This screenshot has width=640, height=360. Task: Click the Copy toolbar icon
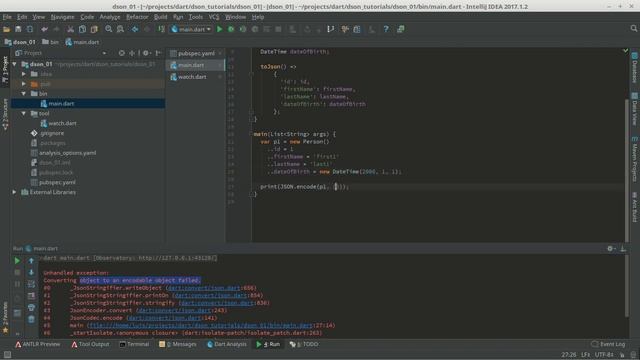82,29
